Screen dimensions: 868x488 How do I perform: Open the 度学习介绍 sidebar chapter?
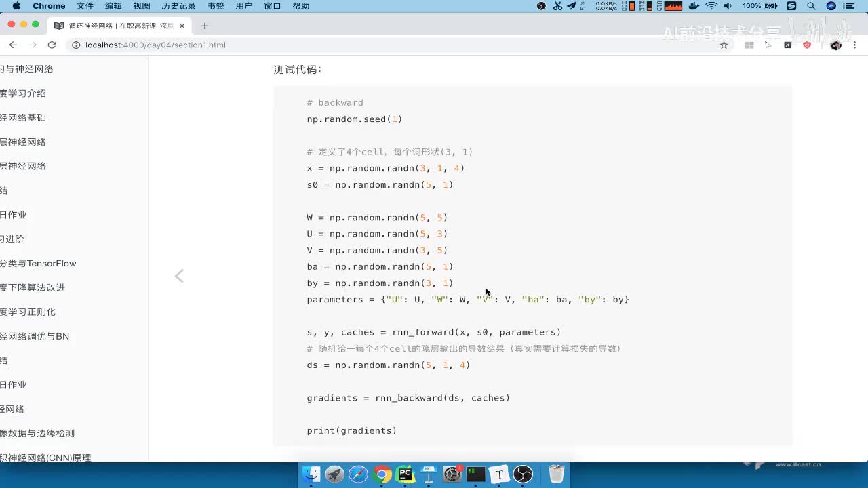click(23, 94)
